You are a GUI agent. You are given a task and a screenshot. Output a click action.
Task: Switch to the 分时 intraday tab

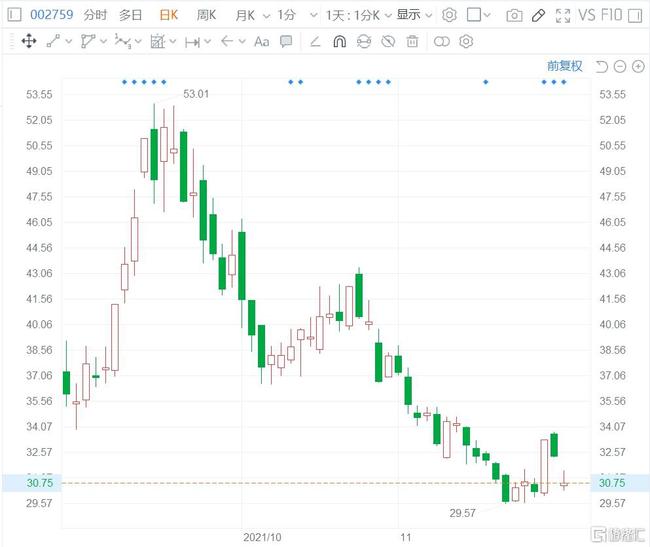point(95,15)
